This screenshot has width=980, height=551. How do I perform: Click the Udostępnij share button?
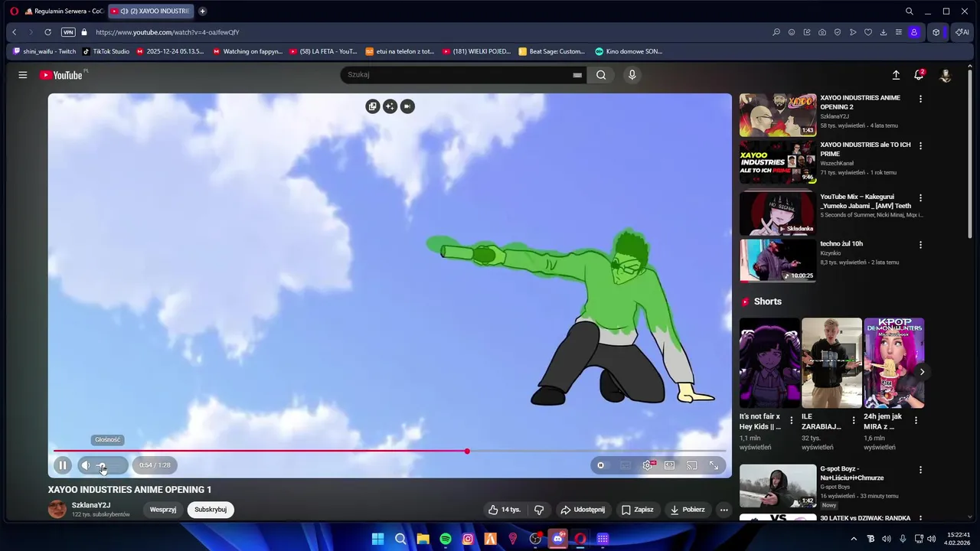click(583, 510)
